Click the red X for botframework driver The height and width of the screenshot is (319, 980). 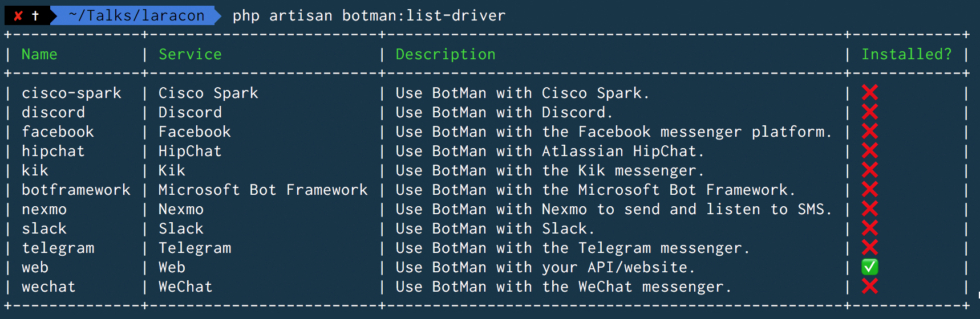coord(870,189)
